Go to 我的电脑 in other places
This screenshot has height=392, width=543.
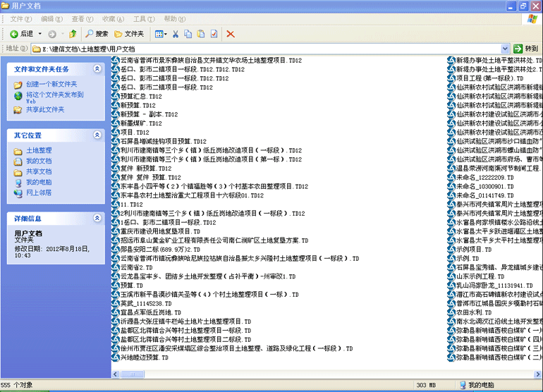39,182
